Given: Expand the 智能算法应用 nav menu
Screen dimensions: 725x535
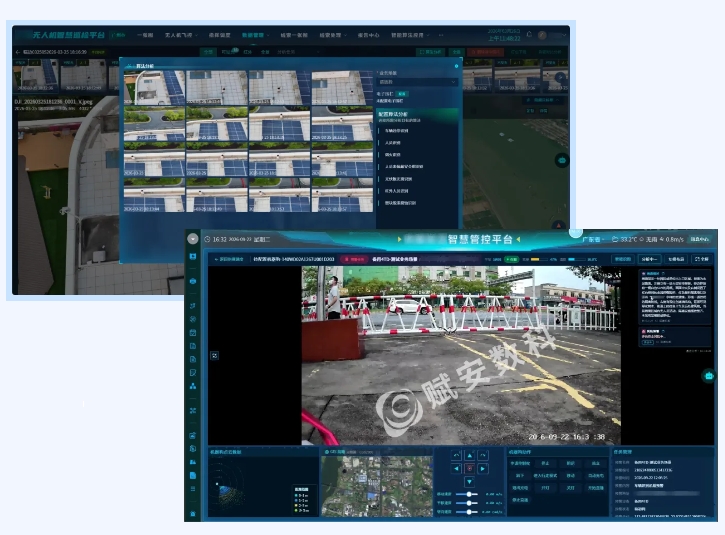Looking at the screenshot, I should tap(410, 35).
